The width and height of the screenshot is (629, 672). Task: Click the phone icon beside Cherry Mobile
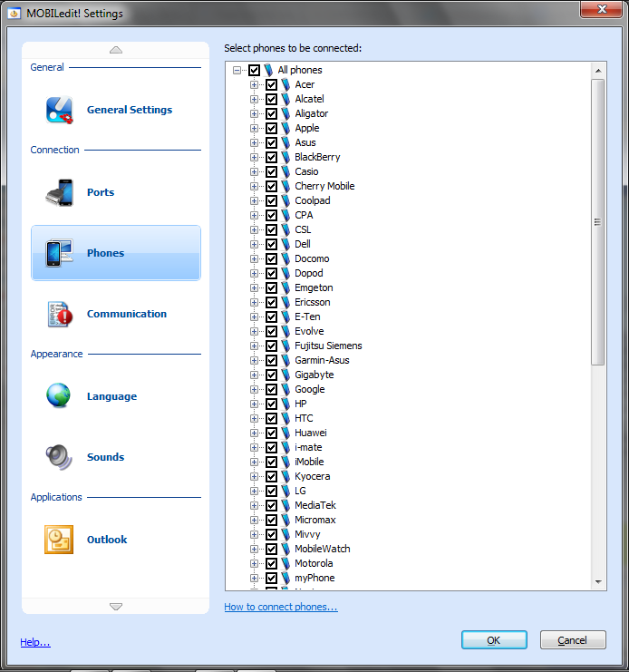point(285,186)
